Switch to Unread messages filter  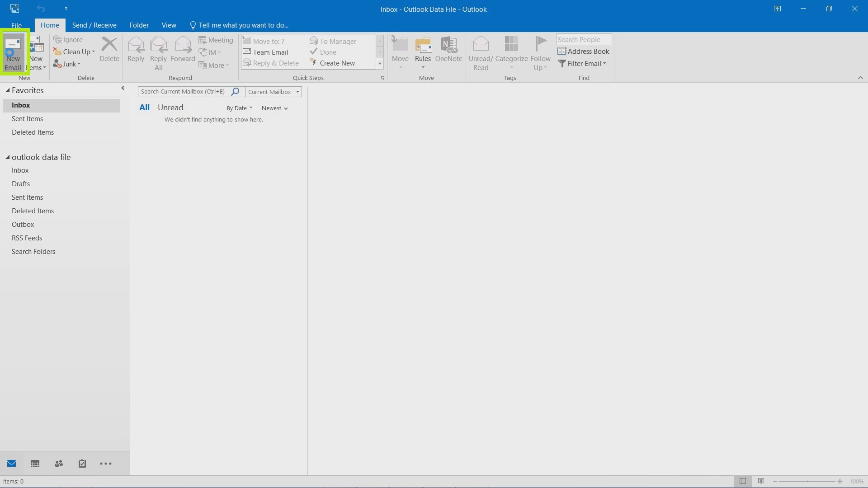click(170, 107)
